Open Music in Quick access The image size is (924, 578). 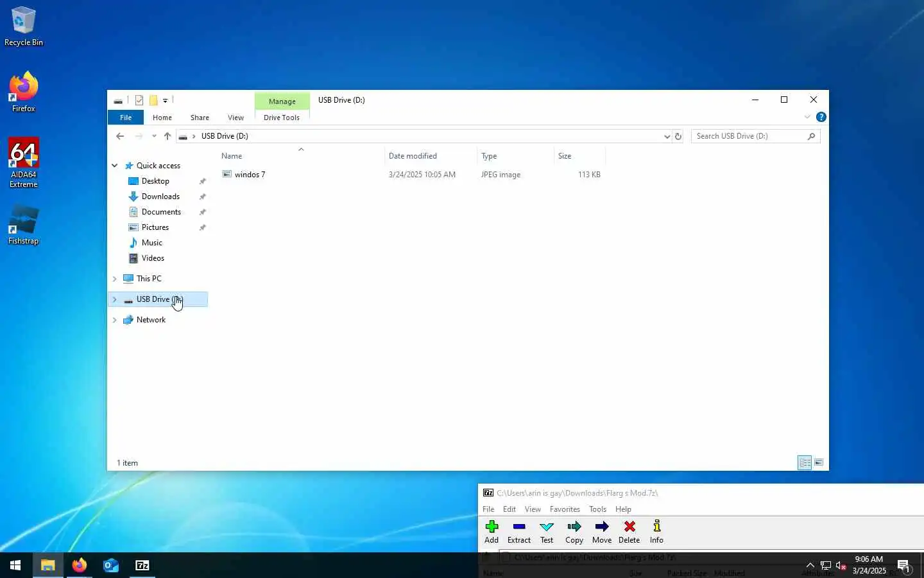click(x=151, y=243)
